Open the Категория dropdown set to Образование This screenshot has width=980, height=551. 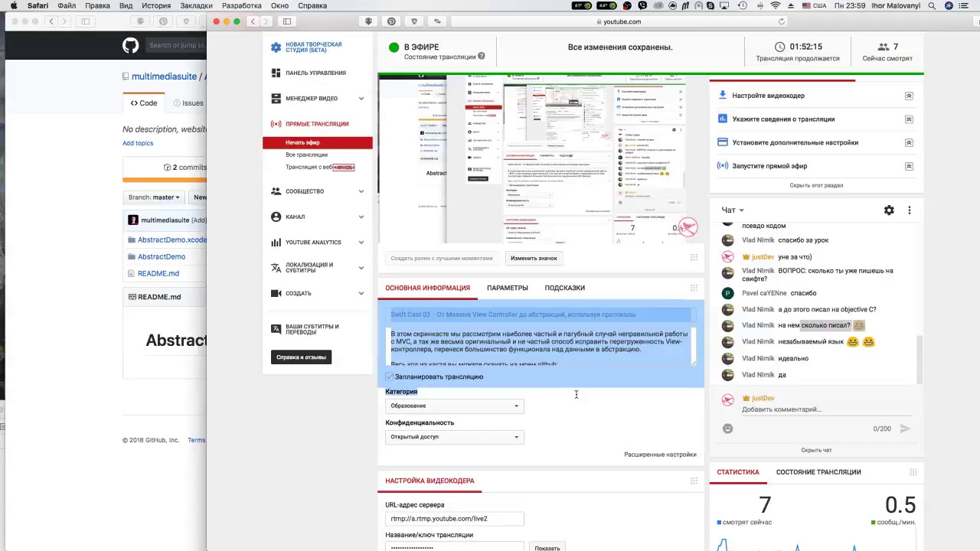pos(455,406)
